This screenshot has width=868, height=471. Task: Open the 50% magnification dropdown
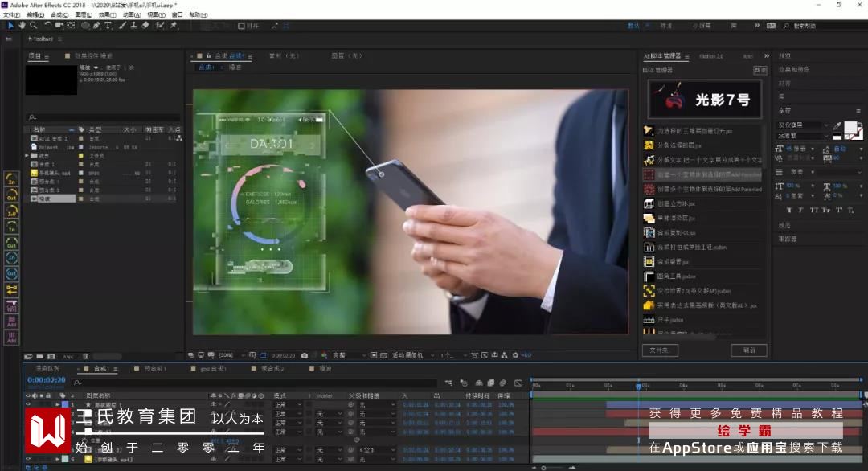coord(231,355)
